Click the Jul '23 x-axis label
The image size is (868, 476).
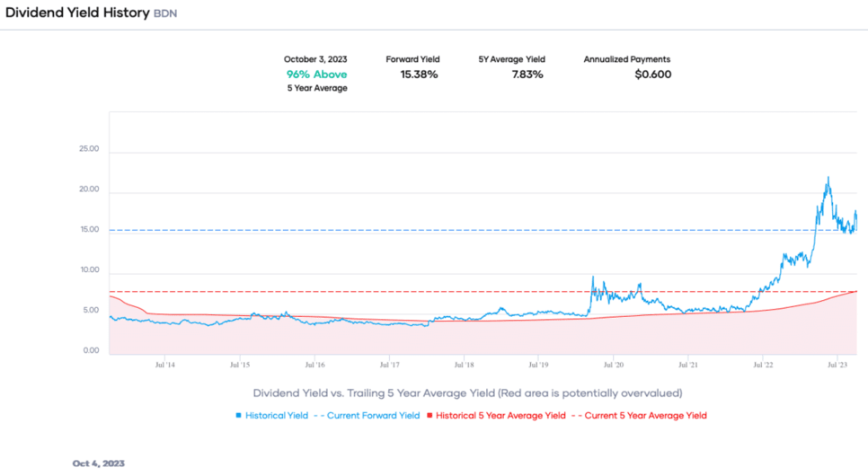[838, 366]
